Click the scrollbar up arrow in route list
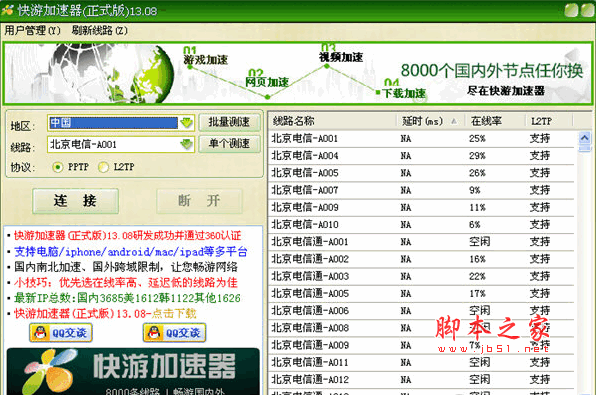Image resolution: width=596 pixels, height=395 pixels. pos(585,138)
